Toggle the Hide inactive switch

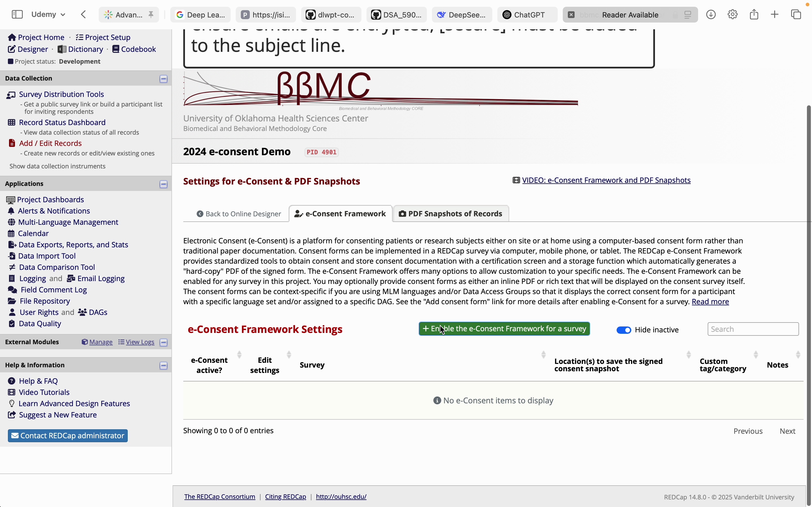pos(624,329)
